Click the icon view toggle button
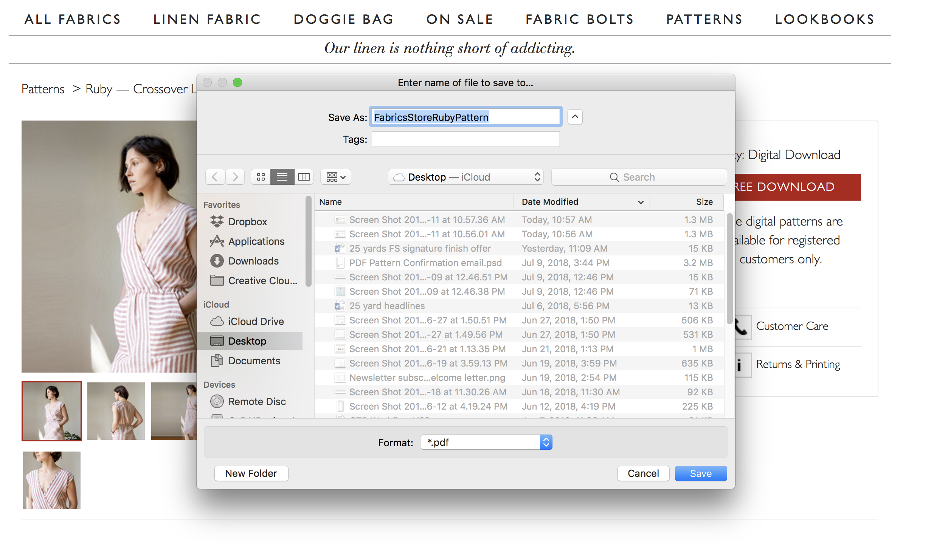 262,177
